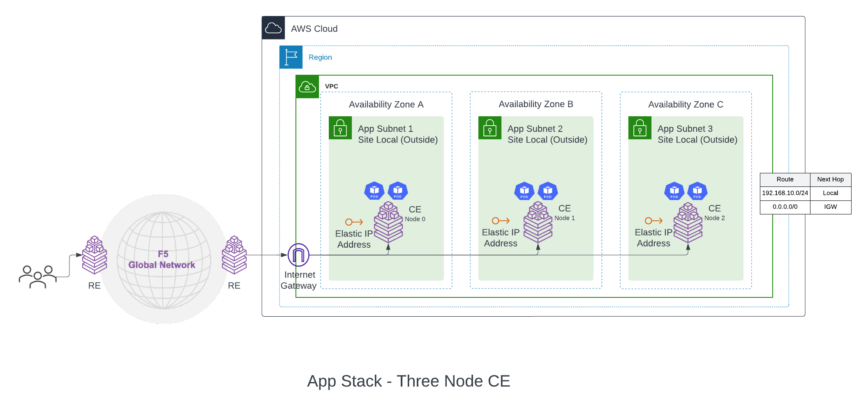Select the Availability Zone A label
The width and height of the screenshot is (868, 412).
(x=386, y=104)
